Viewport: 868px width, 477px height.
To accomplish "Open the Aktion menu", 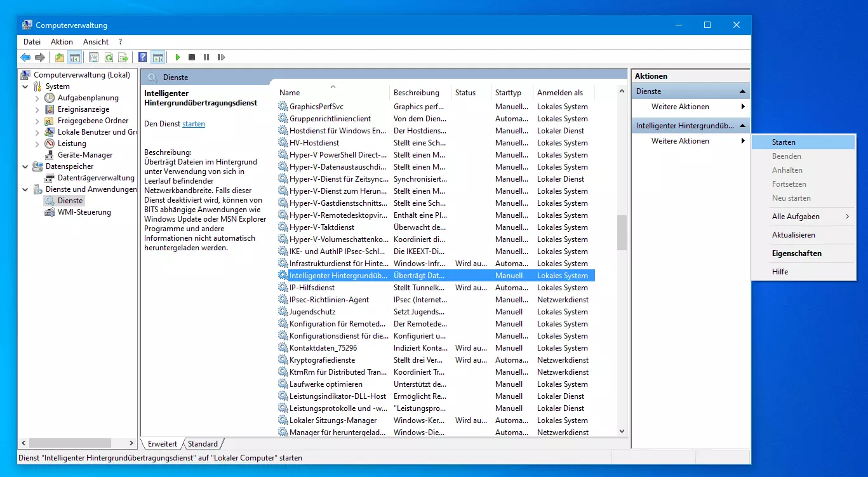I will pos(62,42).
